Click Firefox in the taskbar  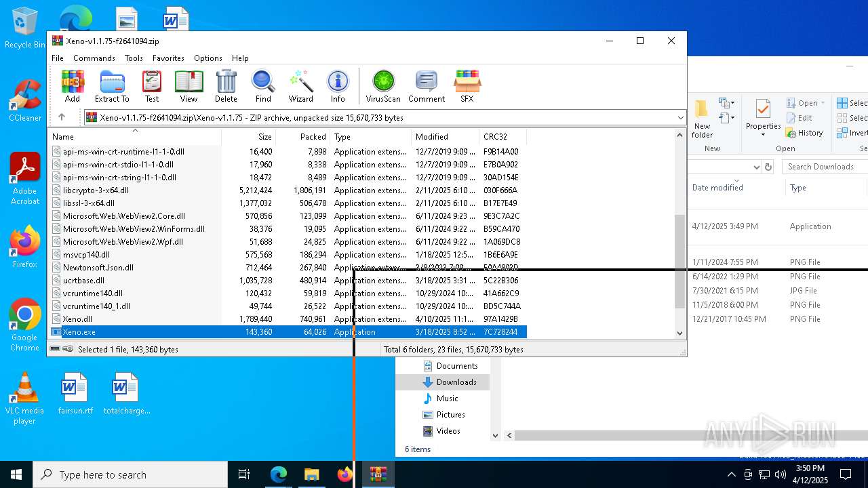click(x=344, y=474)
